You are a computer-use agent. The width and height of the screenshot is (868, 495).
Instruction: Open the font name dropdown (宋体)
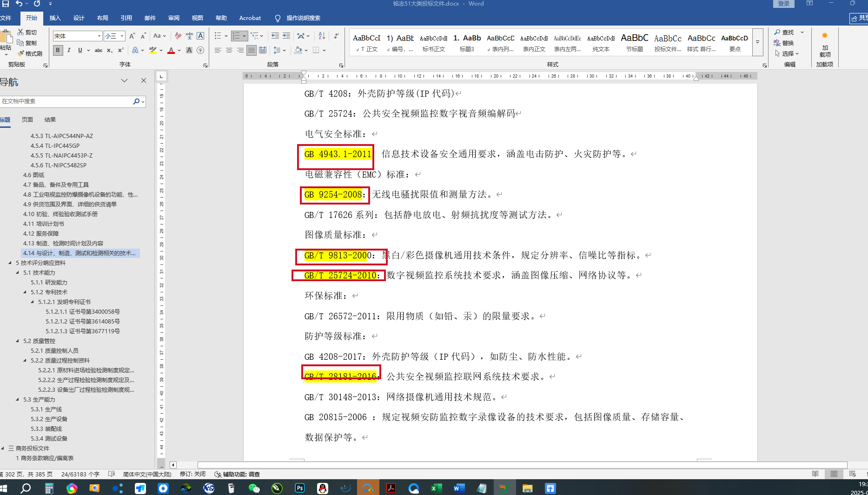point(99,36)
